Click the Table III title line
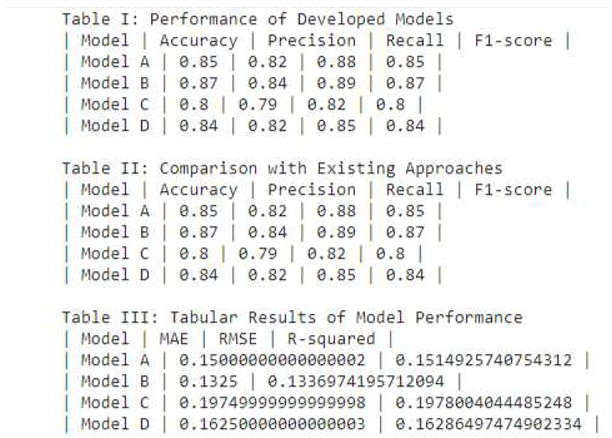 (x=292, y=317)
